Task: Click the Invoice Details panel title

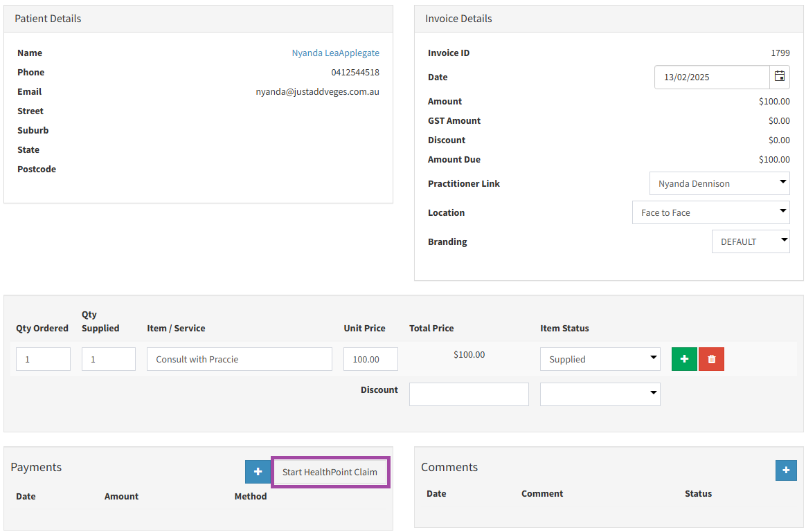Action: 458,19
